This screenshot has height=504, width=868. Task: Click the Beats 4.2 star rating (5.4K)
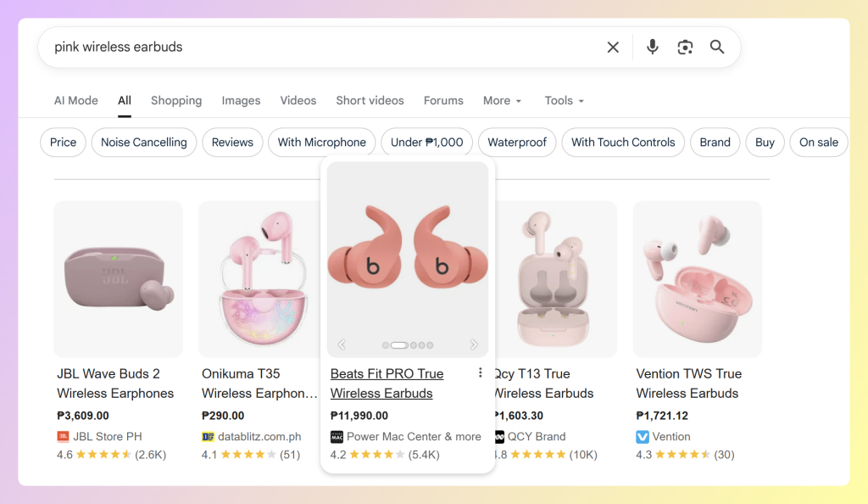(x=385, y=455)
